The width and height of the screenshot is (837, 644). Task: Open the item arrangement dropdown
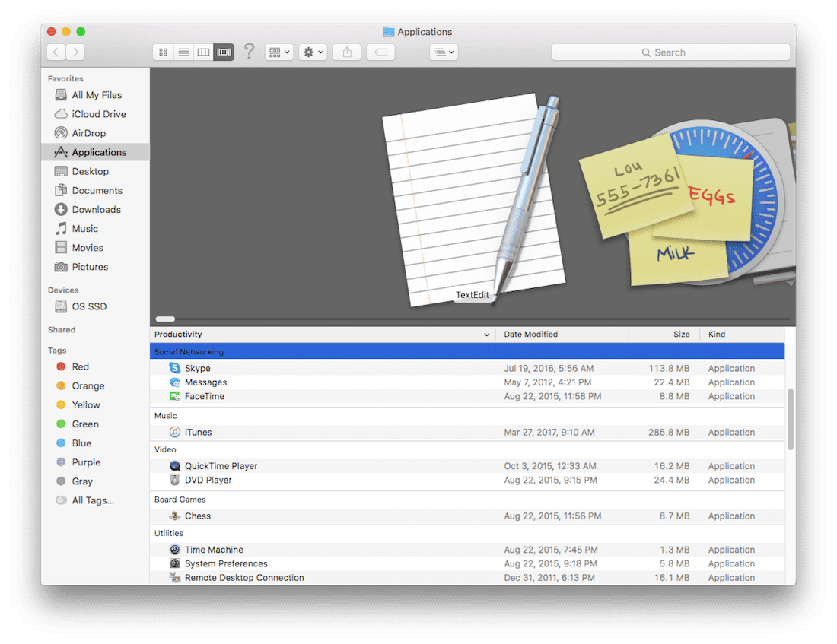click(278, 52)
